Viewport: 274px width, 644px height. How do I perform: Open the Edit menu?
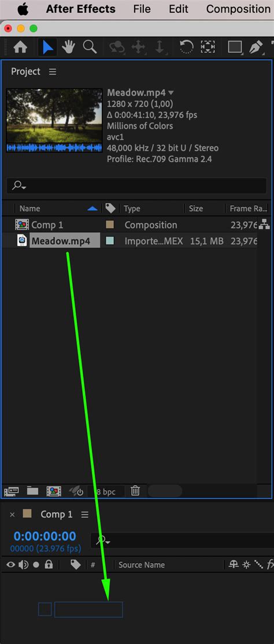pos(179,9)
